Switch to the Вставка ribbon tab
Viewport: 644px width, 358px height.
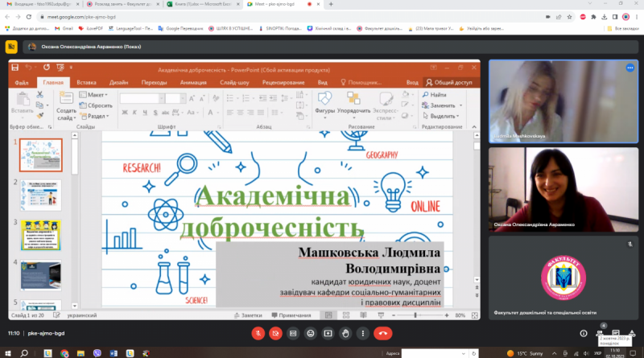coord(86,83)
